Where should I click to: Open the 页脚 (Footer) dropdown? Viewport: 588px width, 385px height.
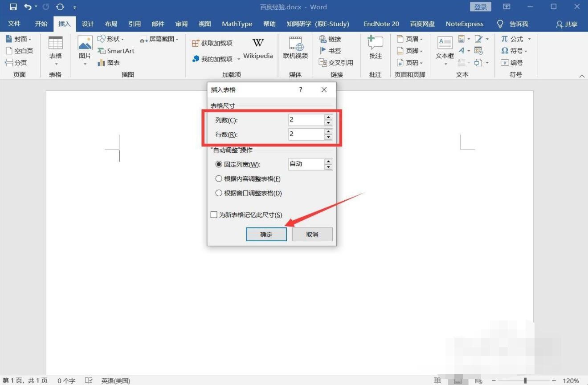coord(421,51)
